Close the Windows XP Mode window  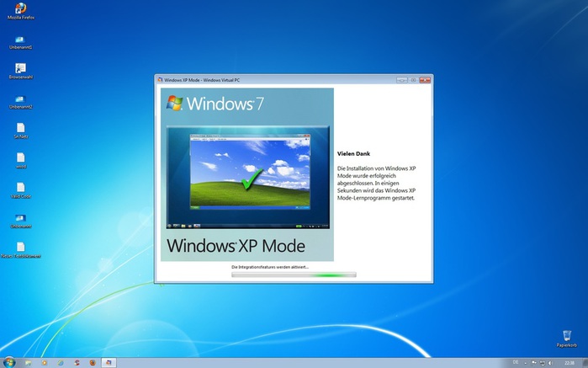pos(425,80)
